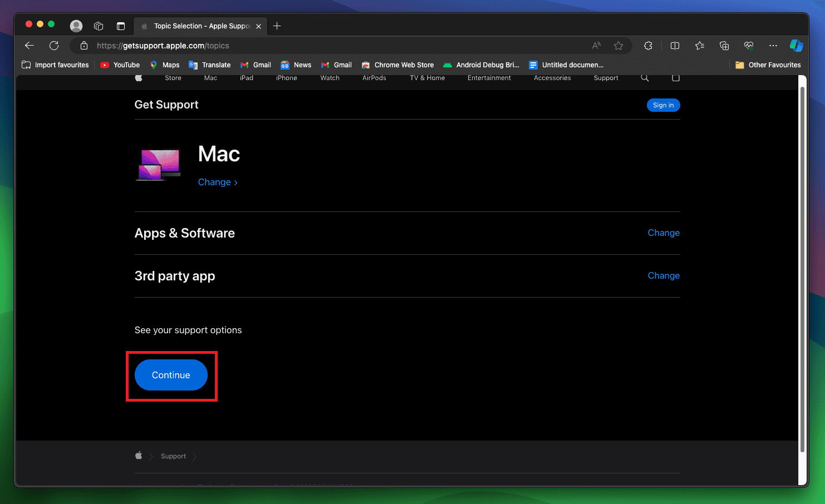Open the Copilot icon
Image resolution: width=825 pixels, height=504 pixels.
[797, 46]
